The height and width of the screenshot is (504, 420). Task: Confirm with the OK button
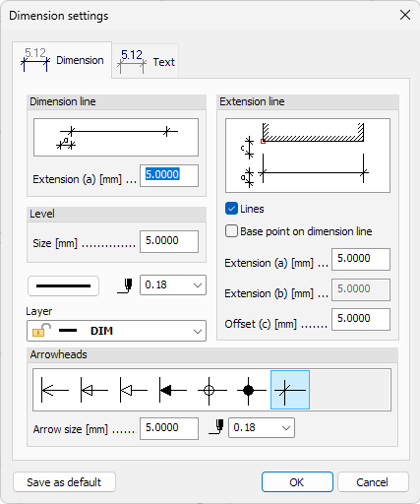tap(297, 482)
